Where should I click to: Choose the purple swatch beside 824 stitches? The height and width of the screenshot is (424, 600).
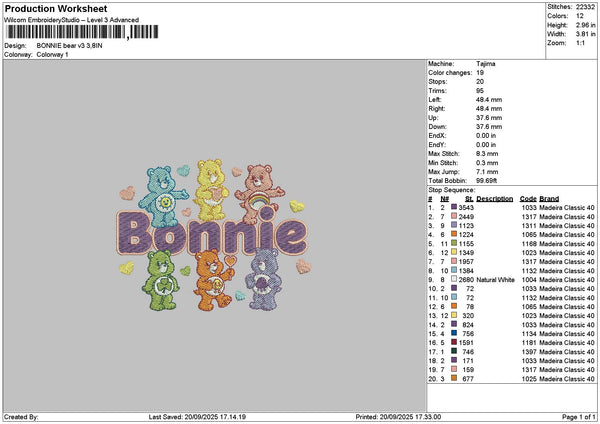pyautogui.click(x=454, y=324)
